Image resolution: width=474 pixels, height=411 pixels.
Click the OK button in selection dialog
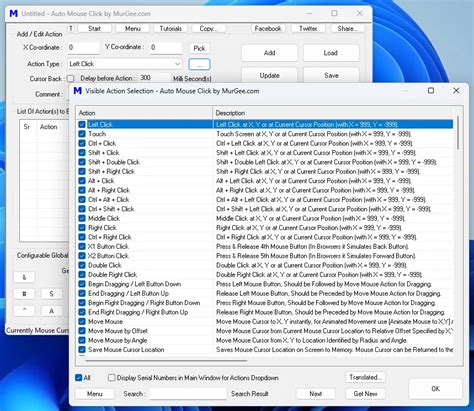pos(435,389)
